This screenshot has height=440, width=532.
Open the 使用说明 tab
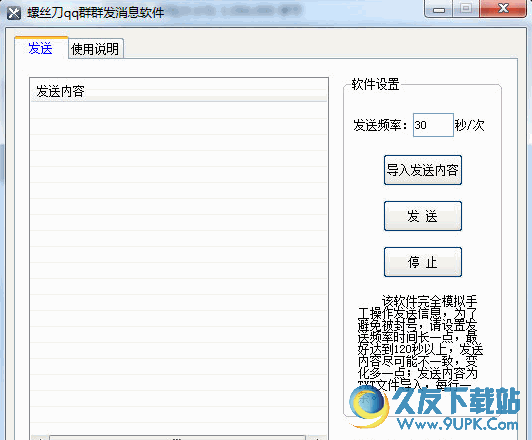[95, 49]
